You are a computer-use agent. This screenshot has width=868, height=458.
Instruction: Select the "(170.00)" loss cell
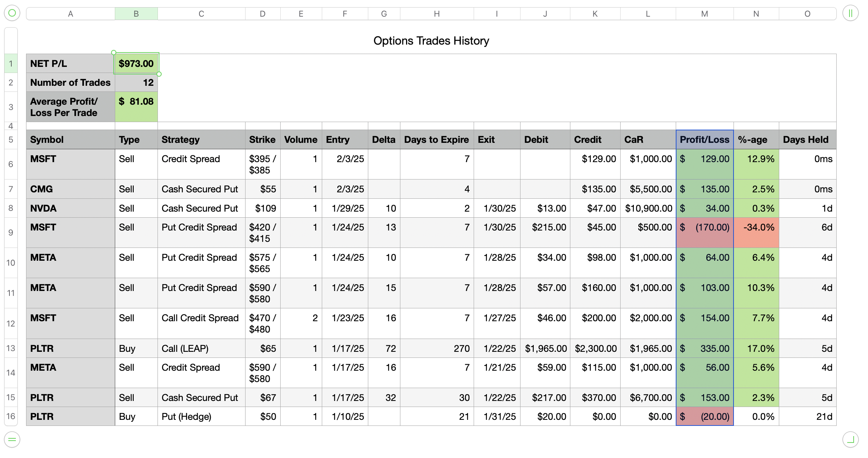705,232
